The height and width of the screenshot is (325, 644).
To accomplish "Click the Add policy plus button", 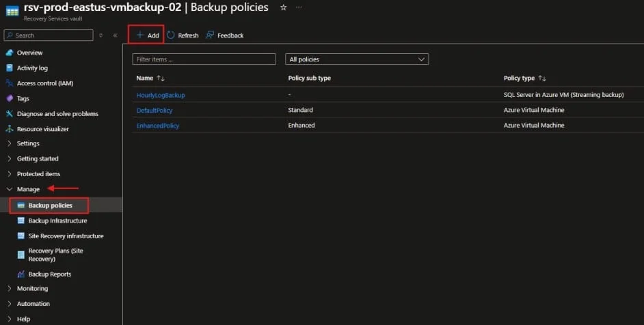I will (148, 36).
